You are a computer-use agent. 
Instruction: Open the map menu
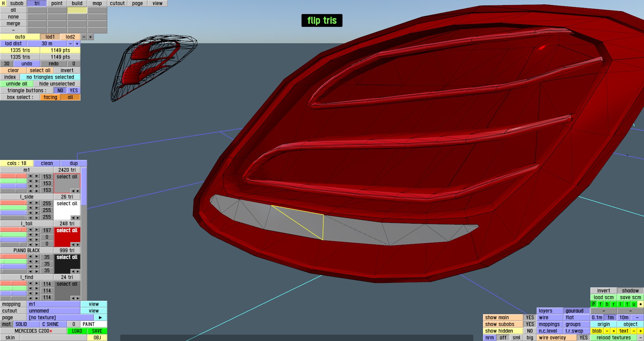click(x=97, y=3)
